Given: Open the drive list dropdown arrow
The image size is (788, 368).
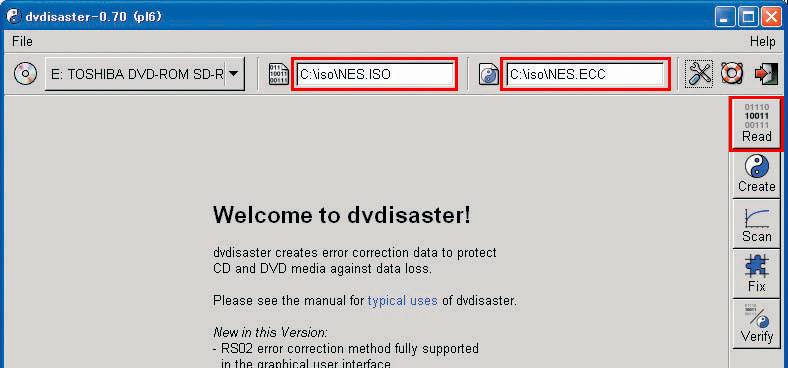Looking at the screenshot, I should (x=233, y=74).
